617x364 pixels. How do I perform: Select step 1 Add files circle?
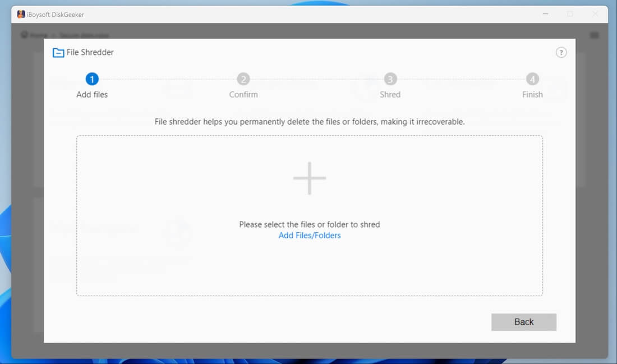pos(92,79)
